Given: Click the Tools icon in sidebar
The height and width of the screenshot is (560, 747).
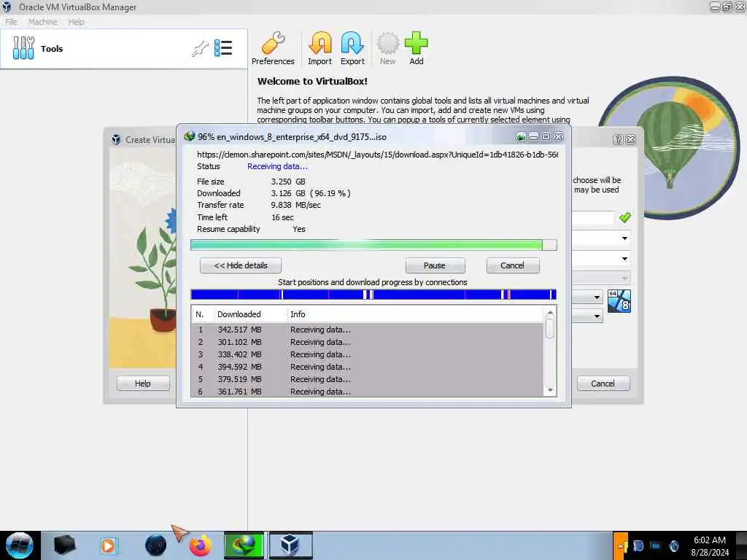Looking at the screenshot, I should click(23, 48).
